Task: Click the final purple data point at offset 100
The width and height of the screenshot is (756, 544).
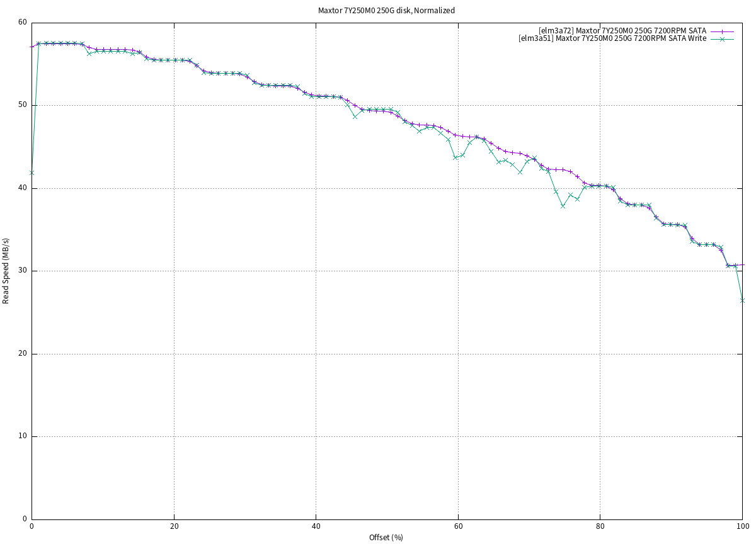Action: pyautogui.click(x=742, y=265)
